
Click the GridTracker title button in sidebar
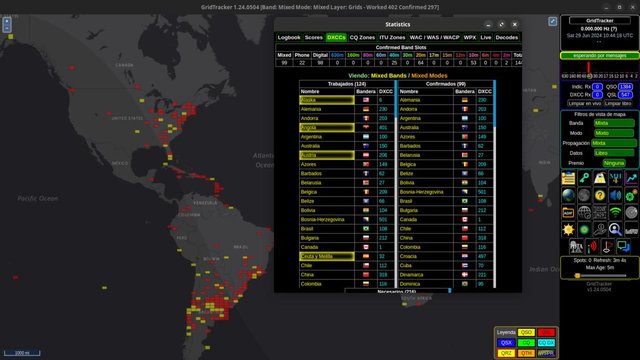tap(600, 20)
